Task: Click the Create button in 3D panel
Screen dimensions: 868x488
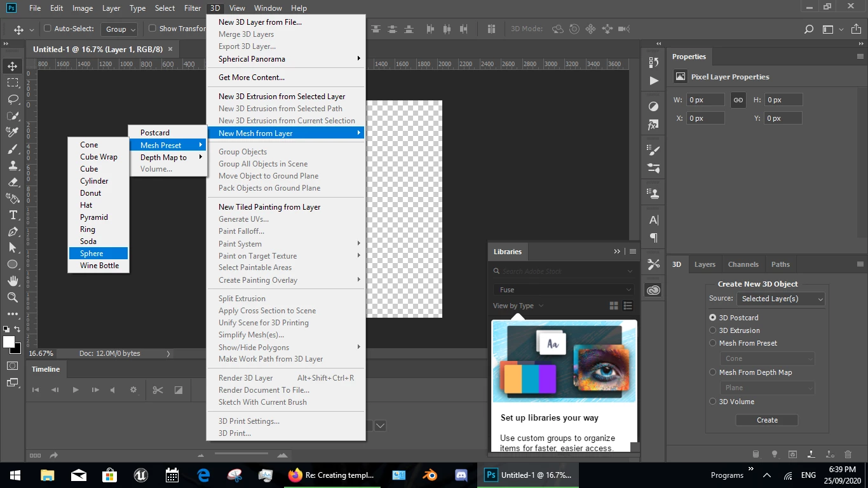Action: [x=767, y=420]
